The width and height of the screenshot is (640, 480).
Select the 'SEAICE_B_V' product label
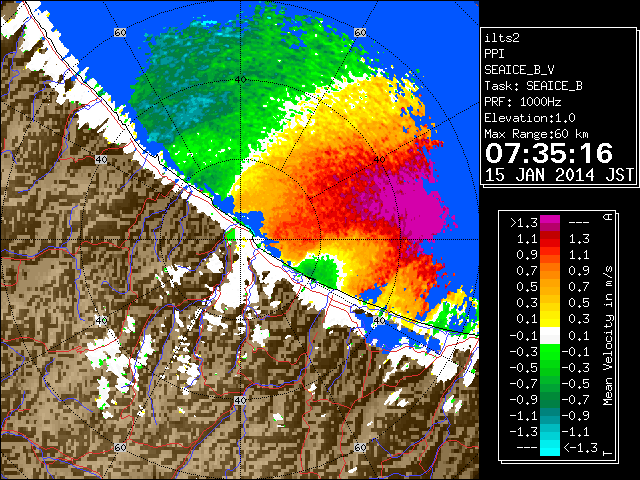(519, 70)
